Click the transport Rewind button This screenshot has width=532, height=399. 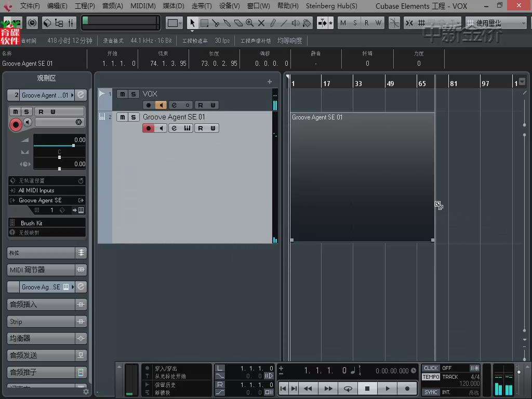tap(308, 389)
